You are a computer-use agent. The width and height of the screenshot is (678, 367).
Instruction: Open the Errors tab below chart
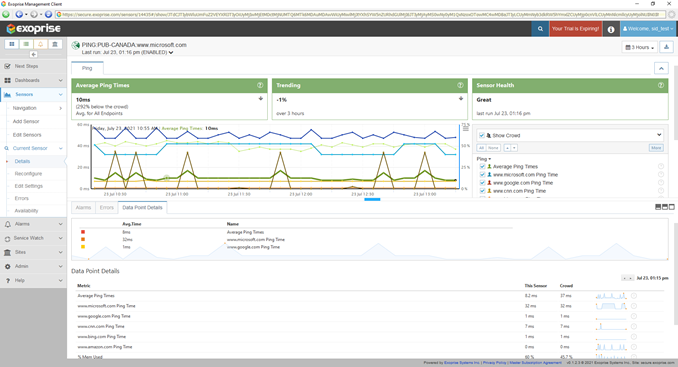pos(106,207)
